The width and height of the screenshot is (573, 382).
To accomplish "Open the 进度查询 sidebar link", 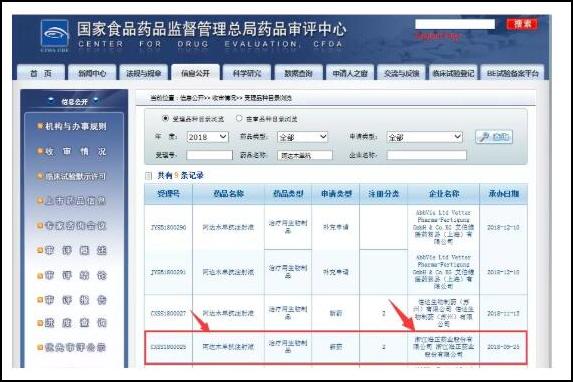I will [76, 323].
